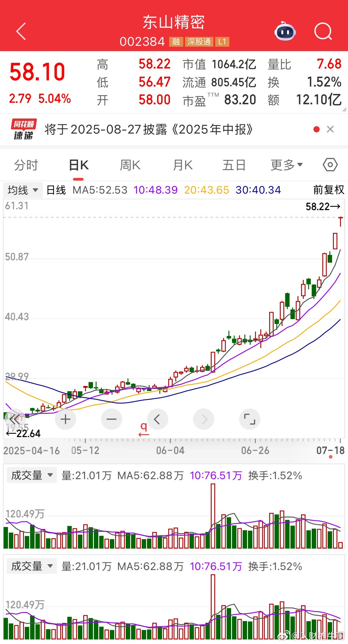Switch to 分时 tab
The width and height of the screenshot is (348, 644).
[x=26, y=165]
